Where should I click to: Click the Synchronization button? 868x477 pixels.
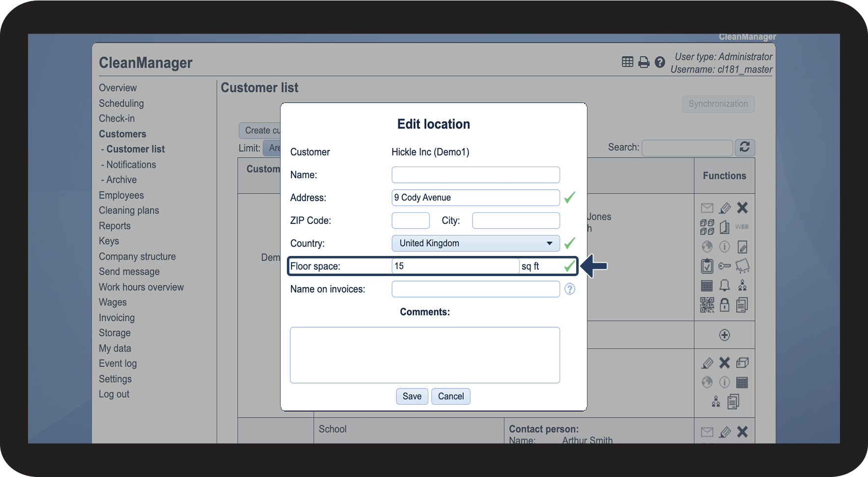click(x=718, y=104)
